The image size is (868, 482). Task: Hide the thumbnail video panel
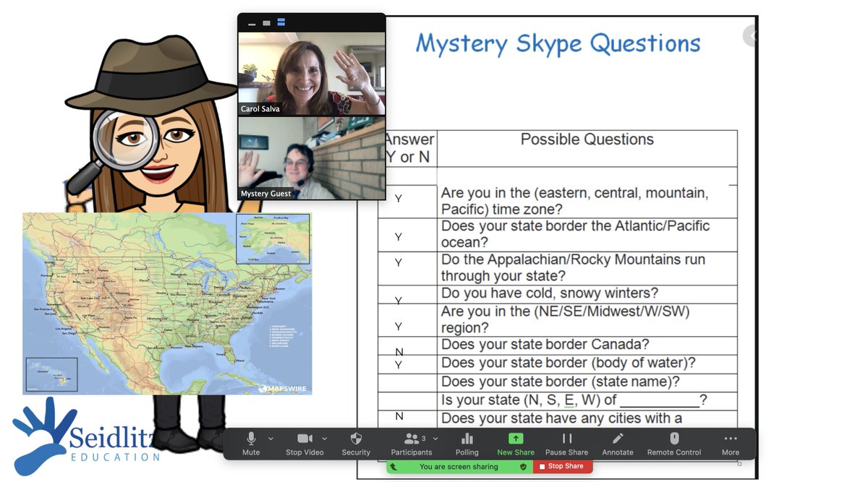coord(252,23)
